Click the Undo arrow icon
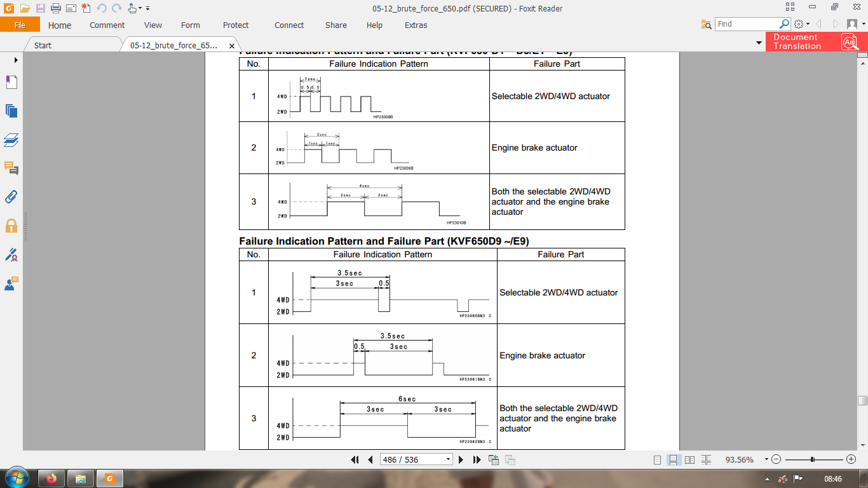The height and width of the screenshot is (488, 868). point(102,8)
